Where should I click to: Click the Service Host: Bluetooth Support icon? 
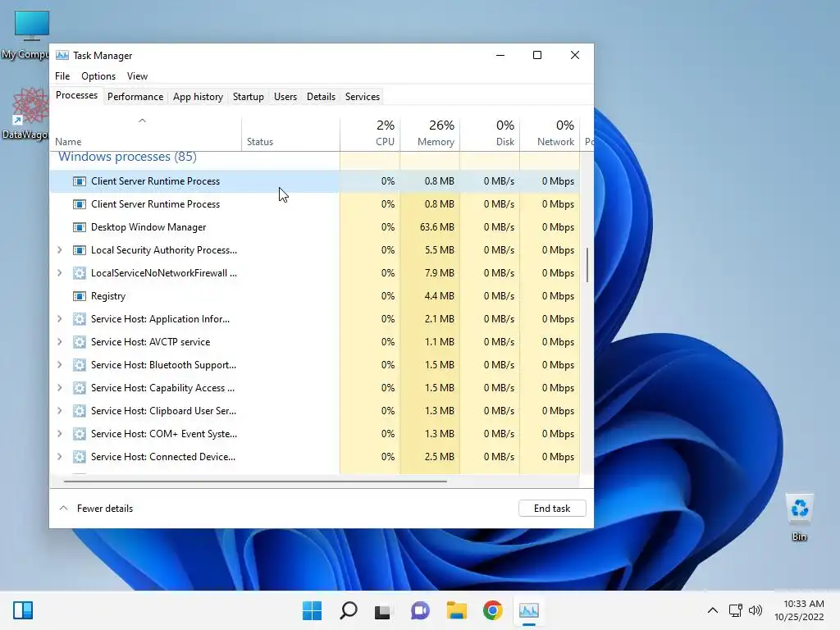[x=80, y=365]
